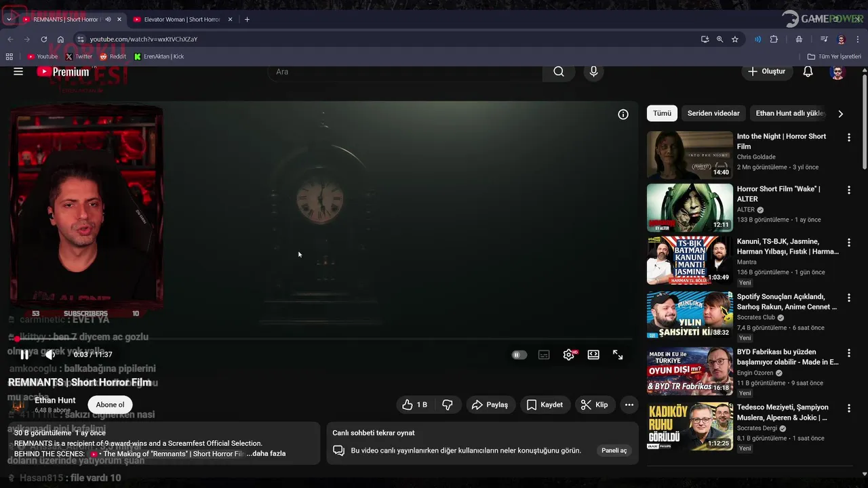This screenshot has width=868, height=488.
Task: Open a new browser tab
Action: coord(247,20)
